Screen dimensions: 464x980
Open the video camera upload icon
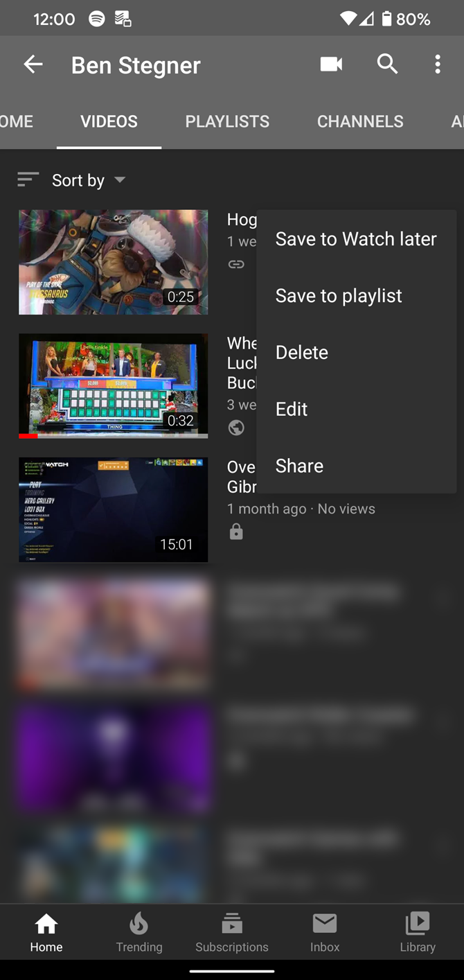[331, 64]
